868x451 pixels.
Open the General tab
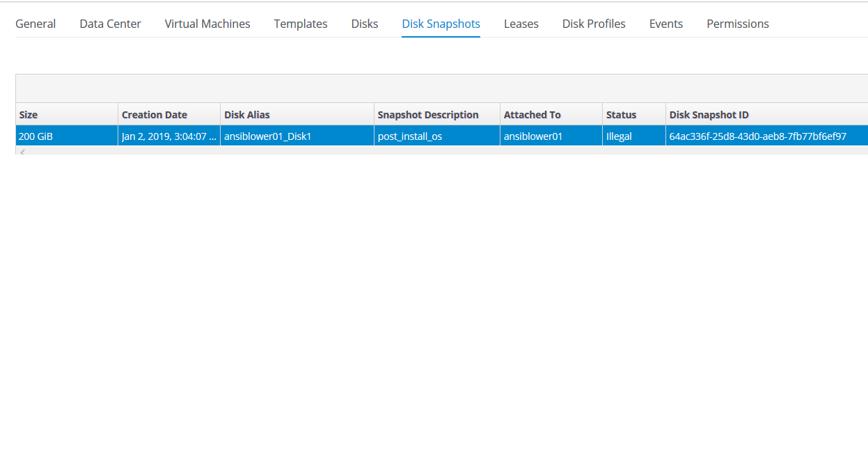pyautogui.click(x=35, y=24)
